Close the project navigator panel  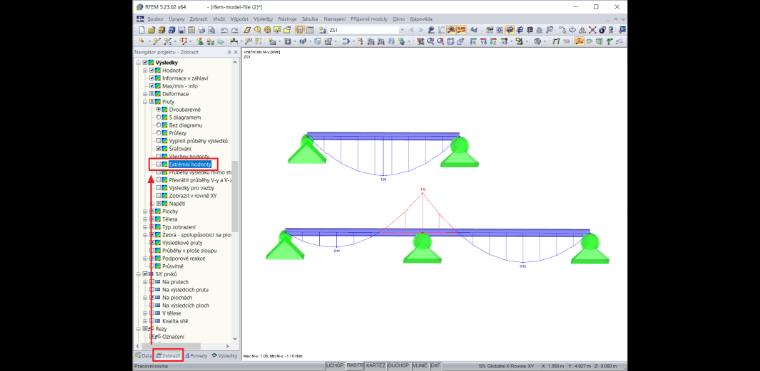point(236,52)
